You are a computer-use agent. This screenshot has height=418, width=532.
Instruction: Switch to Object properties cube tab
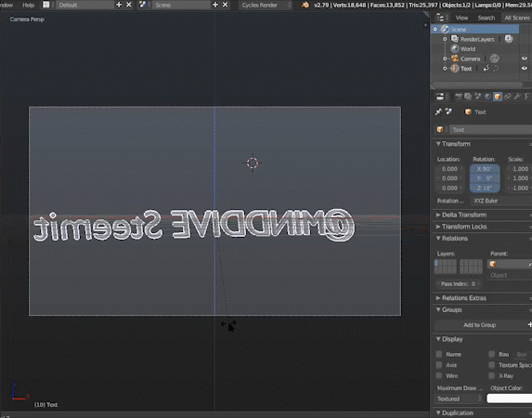coord(498,97)
